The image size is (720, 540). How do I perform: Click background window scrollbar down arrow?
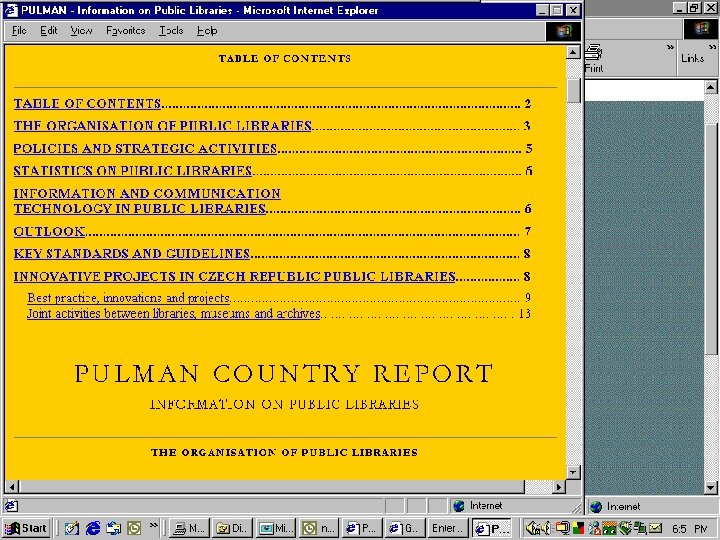pos(711,488)
